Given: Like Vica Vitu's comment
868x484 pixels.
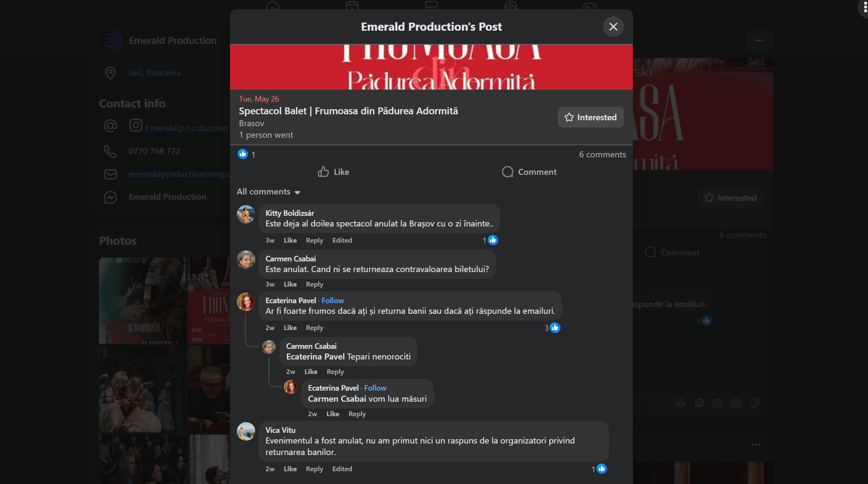Looking at the screenshot, I should coord(290,469).
